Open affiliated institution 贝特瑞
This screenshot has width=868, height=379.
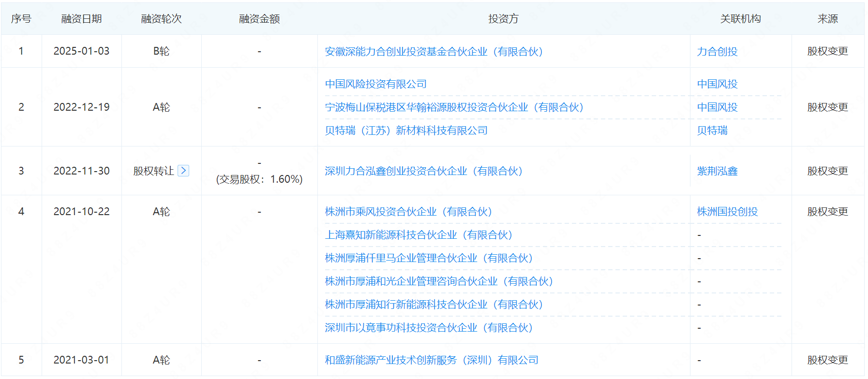[712, 131]
